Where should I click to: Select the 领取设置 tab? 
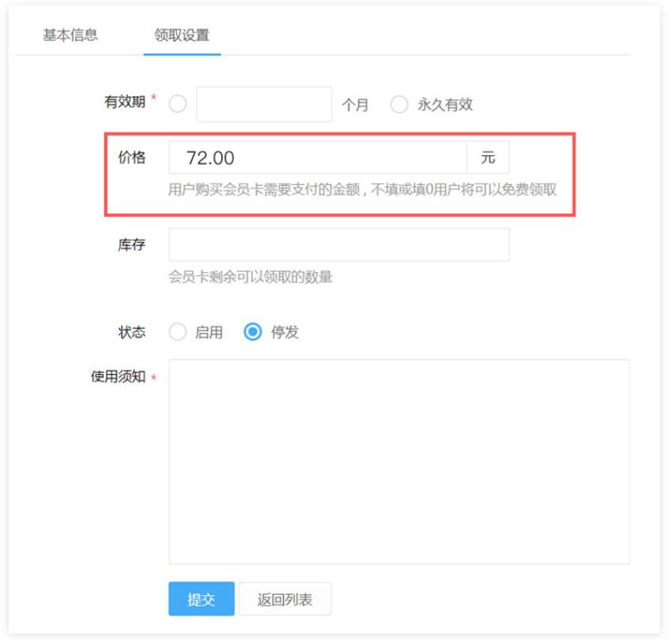pos(182,35)
